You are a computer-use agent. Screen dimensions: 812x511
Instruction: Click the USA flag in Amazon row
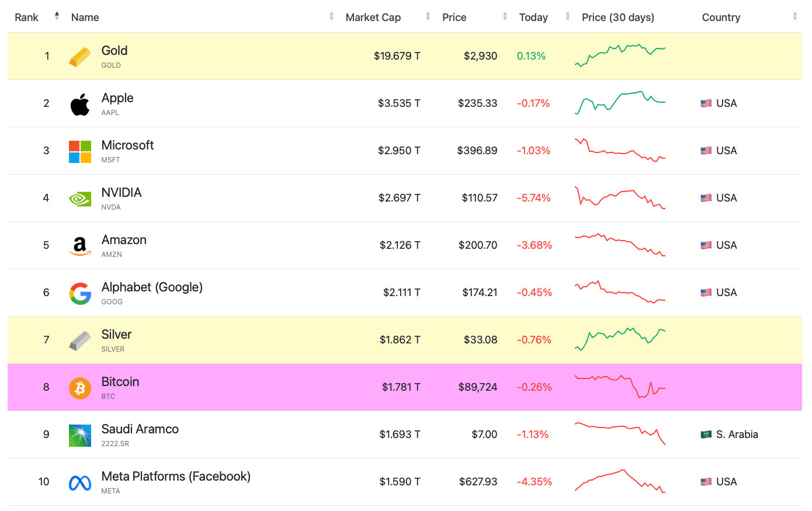(x=706, y=245)
